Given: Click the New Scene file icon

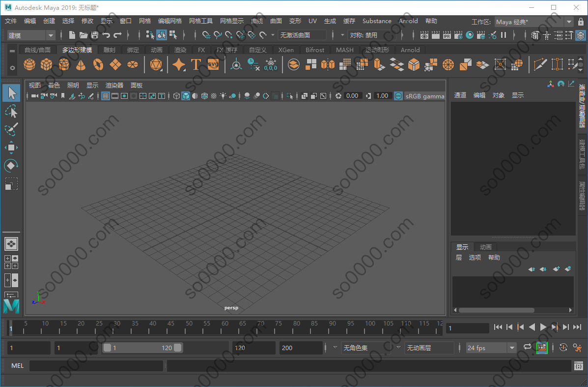Looking at the screenshot, I should point(72,35).
